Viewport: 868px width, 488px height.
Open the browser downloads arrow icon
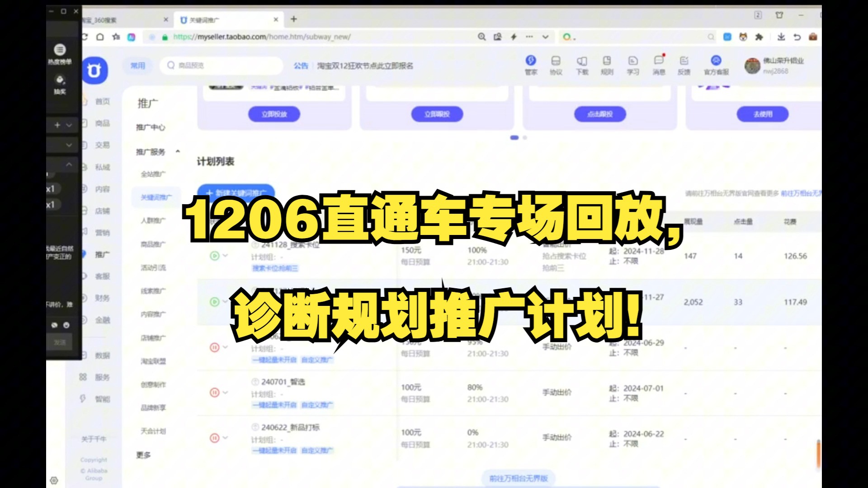(x=781, y=37)
